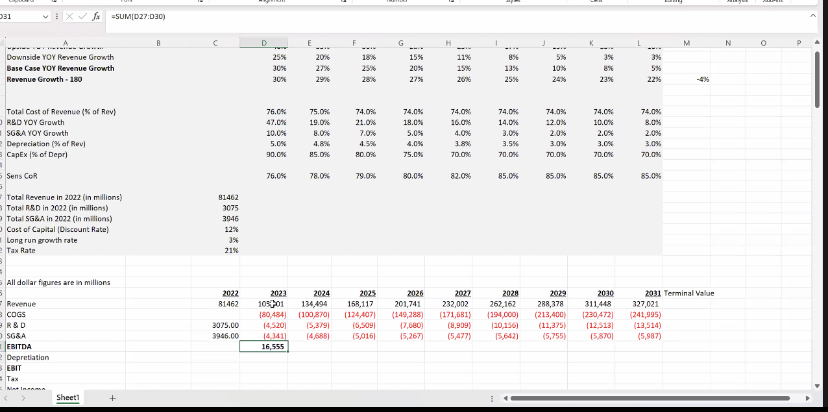Click the Cancel (X) icon in formula bar
This screenshot has width=828, height=412.
click(x=70, y=16)
